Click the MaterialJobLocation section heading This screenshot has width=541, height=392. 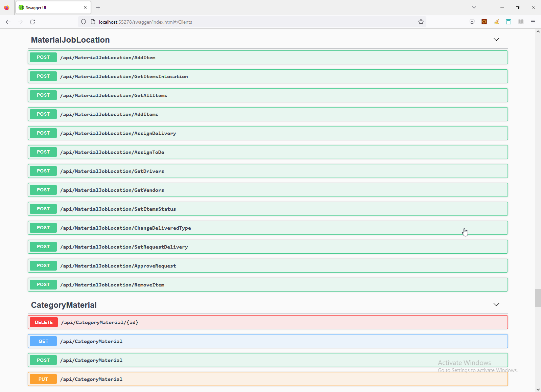(x=70, y=40)
